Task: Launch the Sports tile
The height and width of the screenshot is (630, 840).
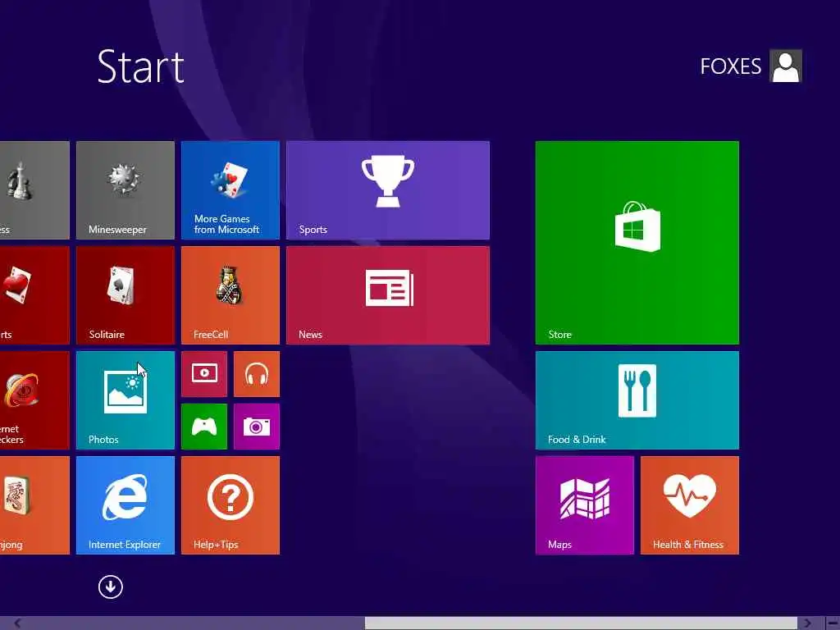Action: coord(388,190)
